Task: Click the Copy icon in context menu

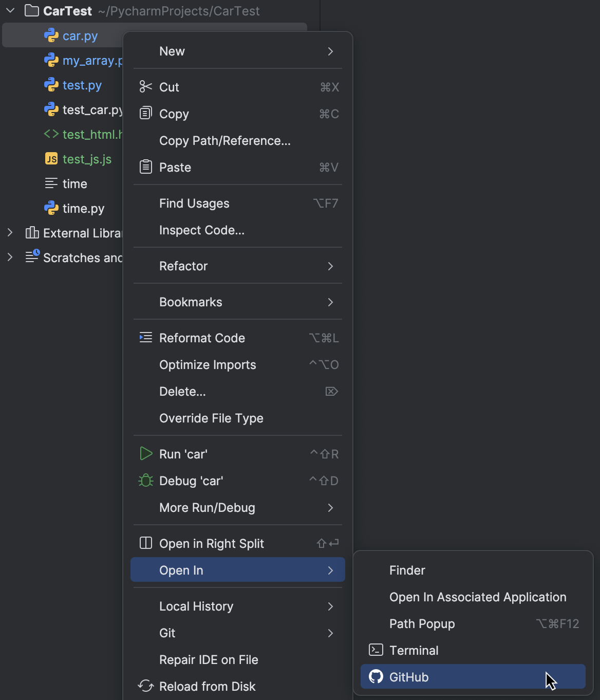Action: [x=145, y=114]
